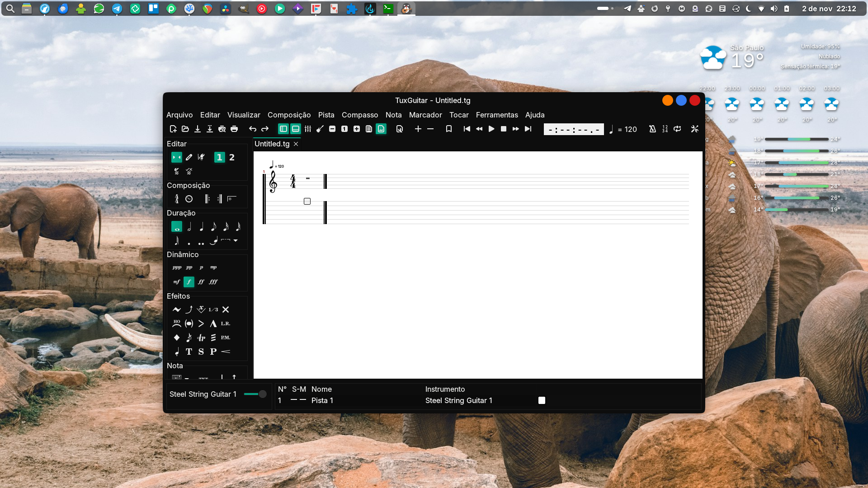Switch to voice 2 under Editar

click(232, 157)
